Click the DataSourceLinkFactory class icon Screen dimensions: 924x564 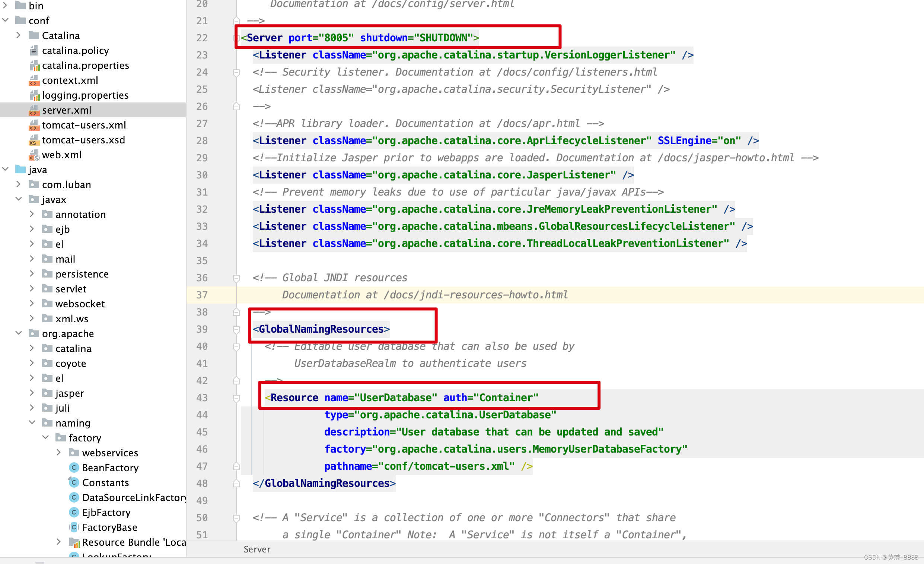click(74, 497)
